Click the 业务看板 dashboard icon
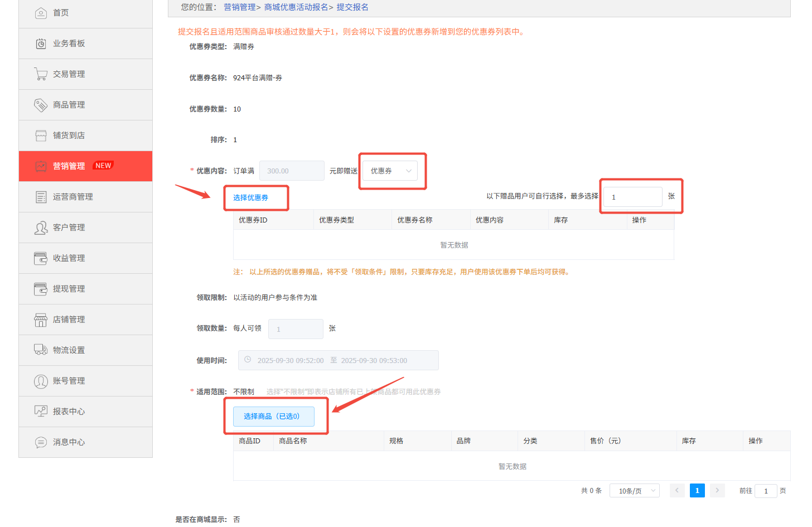 click(41, 43)
